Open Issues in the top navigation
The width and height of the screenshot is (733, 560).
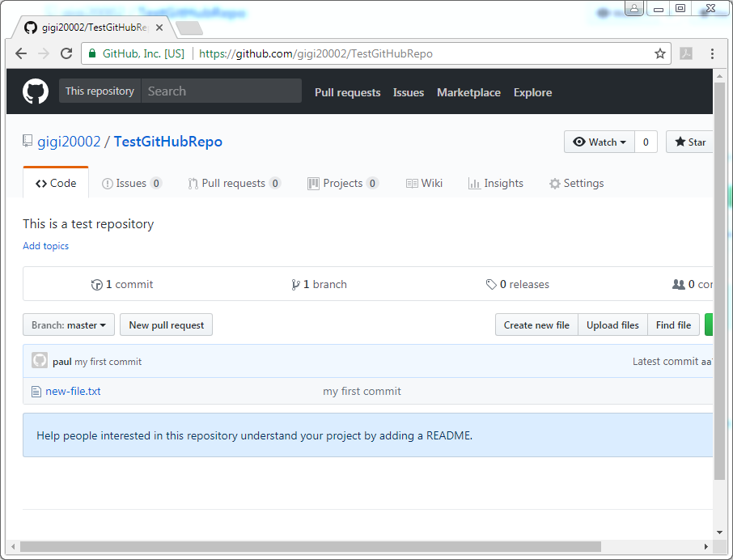409,92
